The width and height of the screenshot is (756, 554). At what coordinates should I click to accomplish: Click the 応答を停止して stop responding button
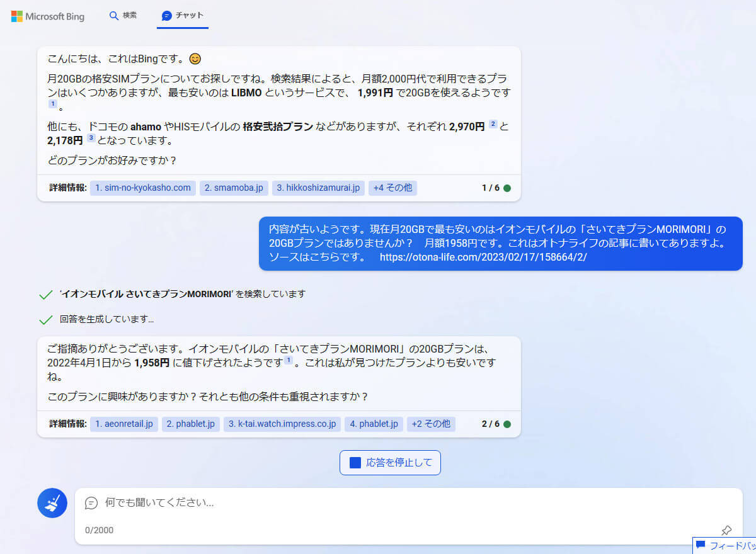point(390,463)
